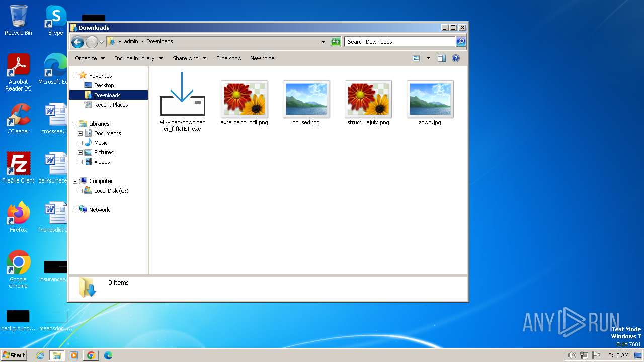
Task: Open the Organize menu
Action: tap(90, 58)
